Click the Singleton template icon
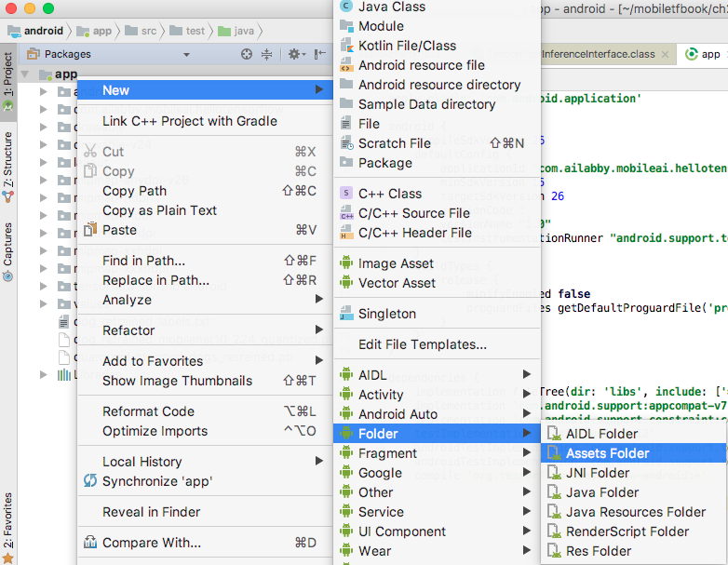 346,314
